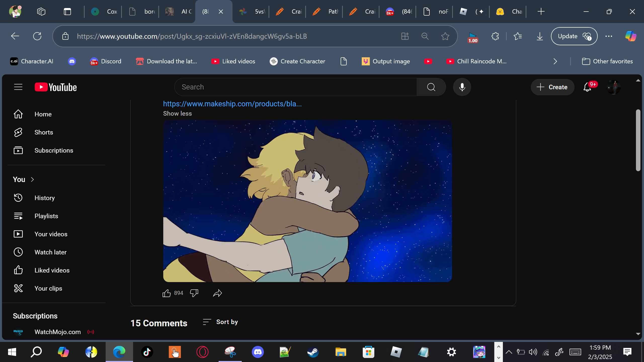The width and height of the screenshot is (644, 362).
Task: Open Create Character bookmark
Action: pyautogui.click(x=297, y=61)
